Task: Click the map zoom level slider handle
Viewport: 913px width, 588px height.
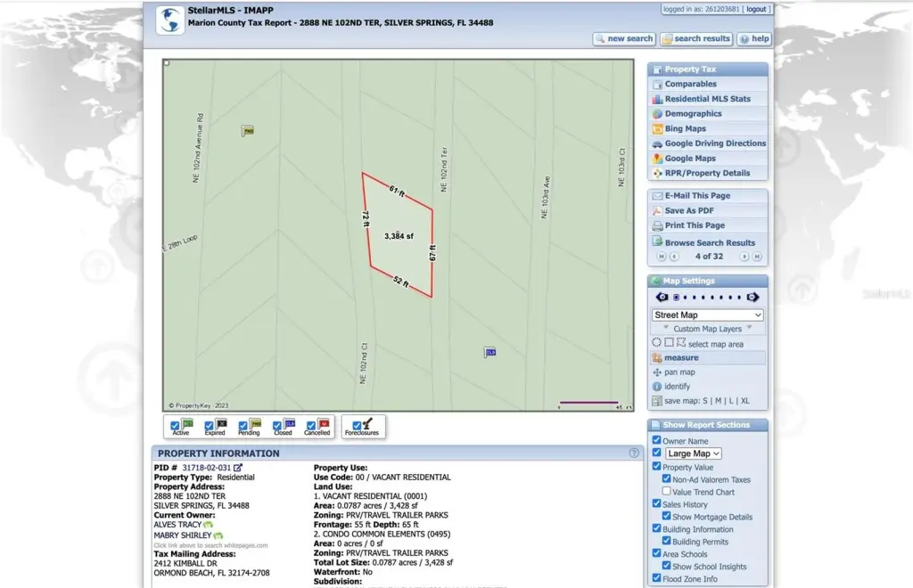Action: [676, 298]
